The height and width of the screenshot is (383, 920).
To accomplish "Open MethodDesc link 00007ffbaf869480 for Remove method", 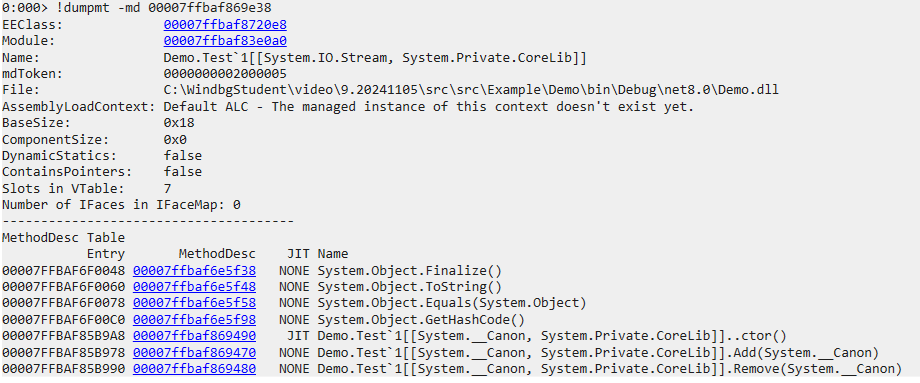I will (194, 369).
